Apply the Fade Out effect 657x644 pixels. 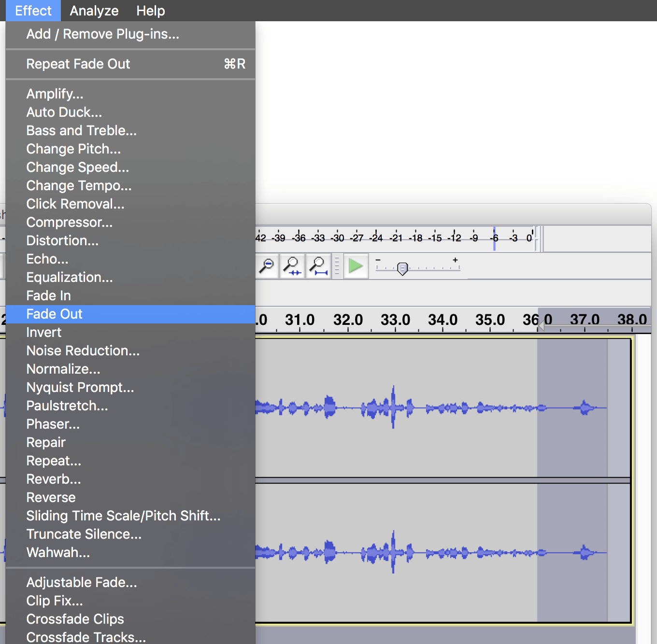54,314
